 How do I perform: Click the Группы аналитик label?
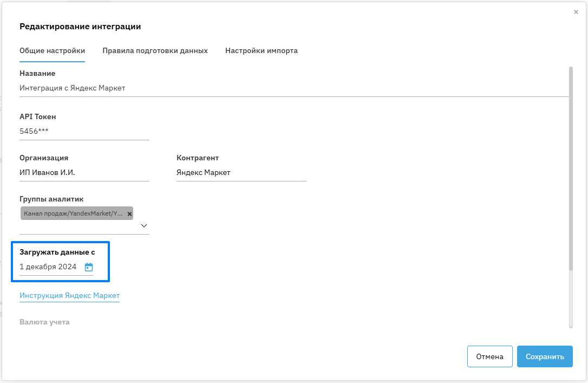point(51,199)
